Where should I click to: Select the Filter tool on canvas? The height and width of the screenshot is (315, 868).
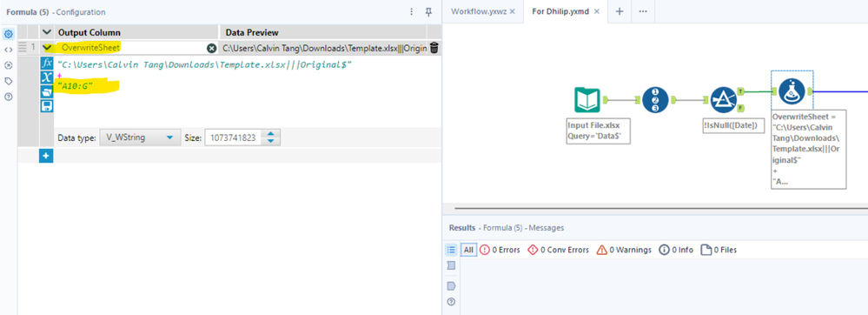coord(724,100)
